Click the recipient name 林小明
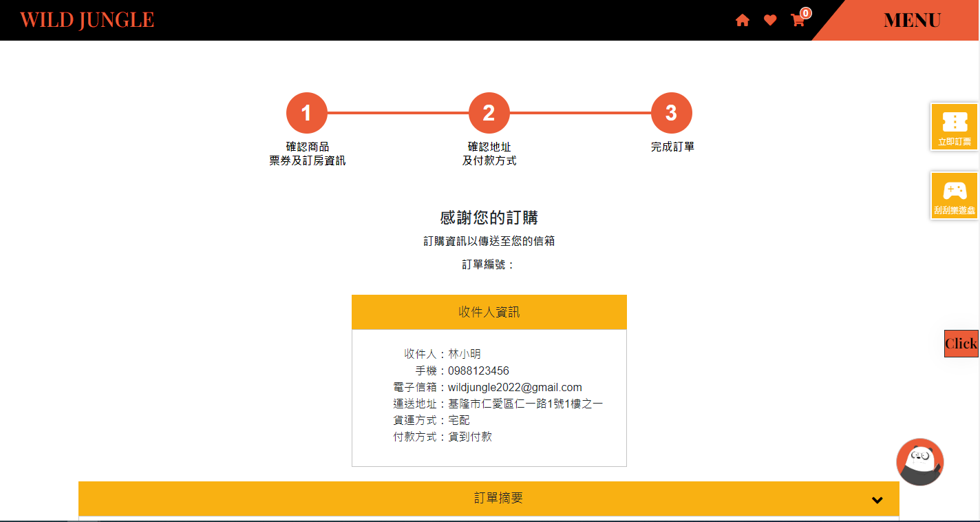The height and width of the screenshot is (522, 980). point(465,354)
